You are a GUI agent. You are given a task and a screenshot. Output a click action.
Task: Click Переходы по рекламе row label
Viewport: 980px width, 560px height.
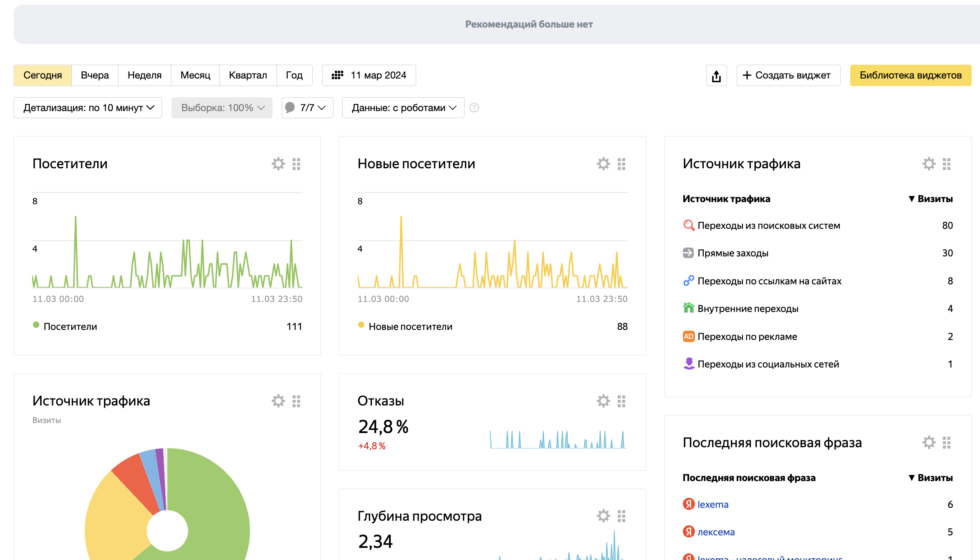748,337
